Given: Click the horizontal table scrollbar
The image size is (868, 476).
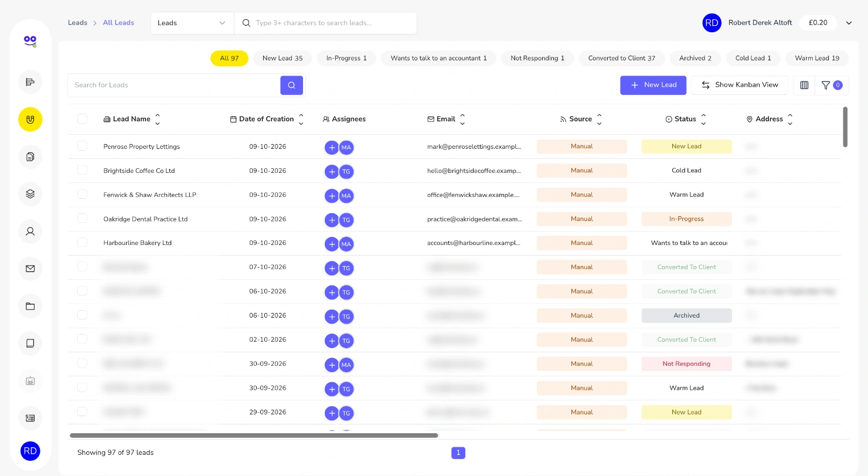Looking at the screenshot, I should point(254,436).
